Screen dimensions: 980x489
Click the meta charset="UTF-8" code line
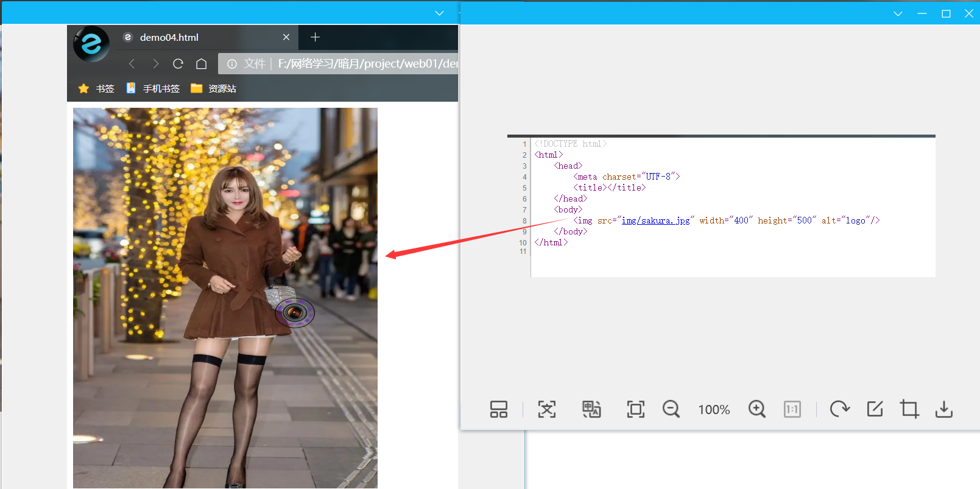[626, 177]
